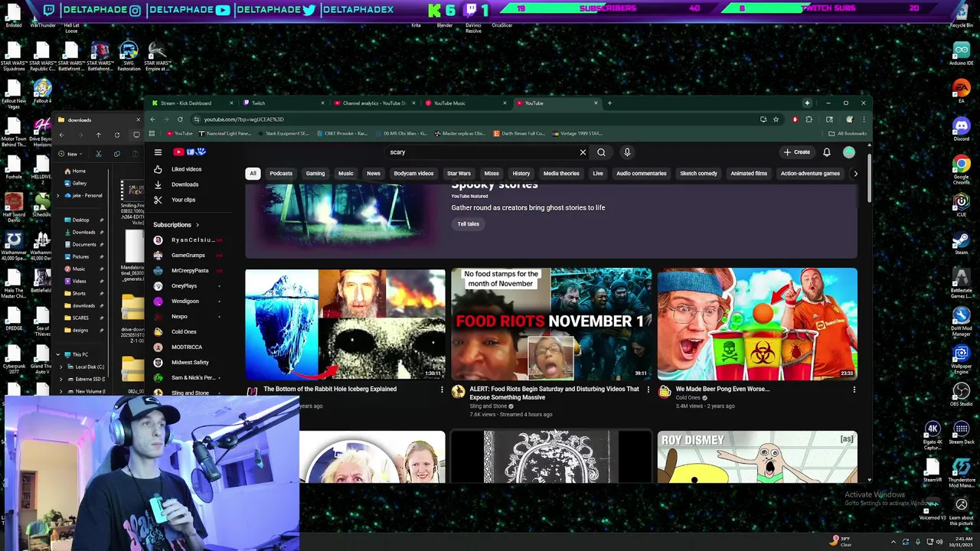Open the Darth Revan bookmark
Viewport: 980px width, 551px height.
click(520, 134)
